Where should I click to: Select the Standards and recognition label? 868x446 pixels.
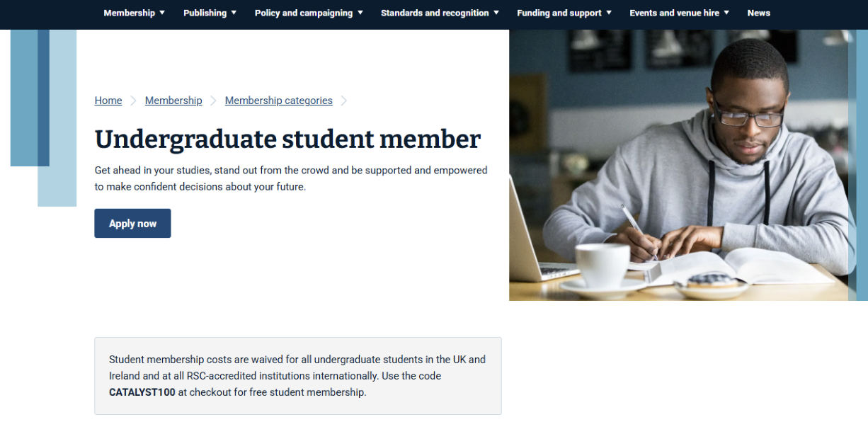pyautogui.click(x=435, y=13)
